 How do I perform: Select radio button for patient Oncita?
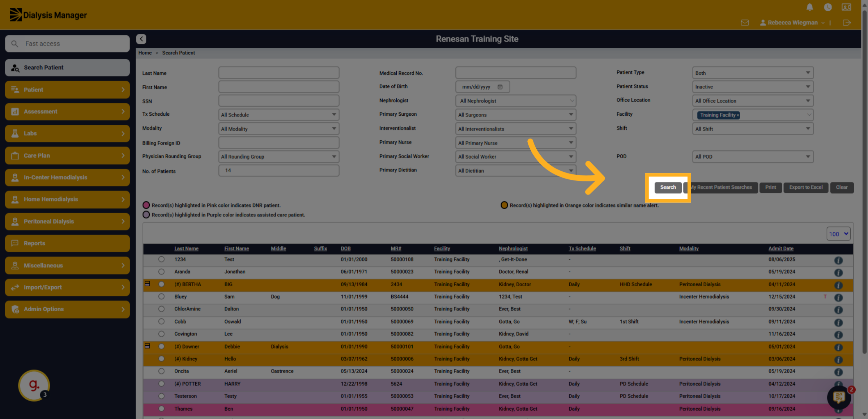click(161, 371)
